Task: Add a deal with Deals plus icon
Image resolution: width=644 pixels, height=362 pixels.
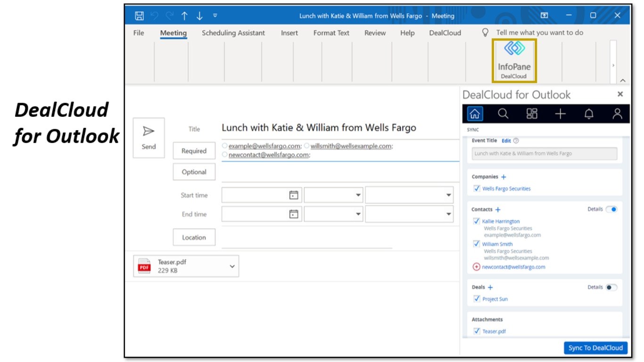Action: (490, 288)
